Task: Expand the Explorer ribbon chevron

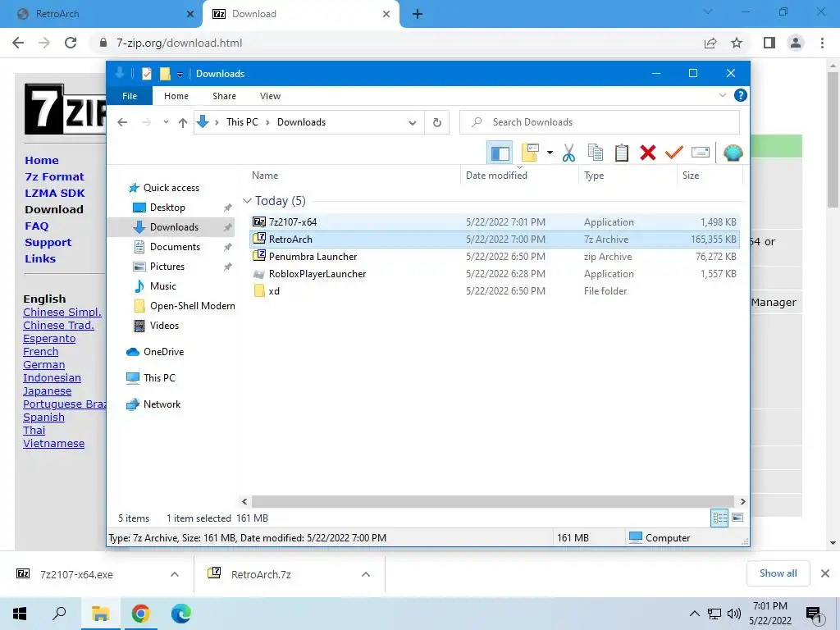Action: click(722, 95)
